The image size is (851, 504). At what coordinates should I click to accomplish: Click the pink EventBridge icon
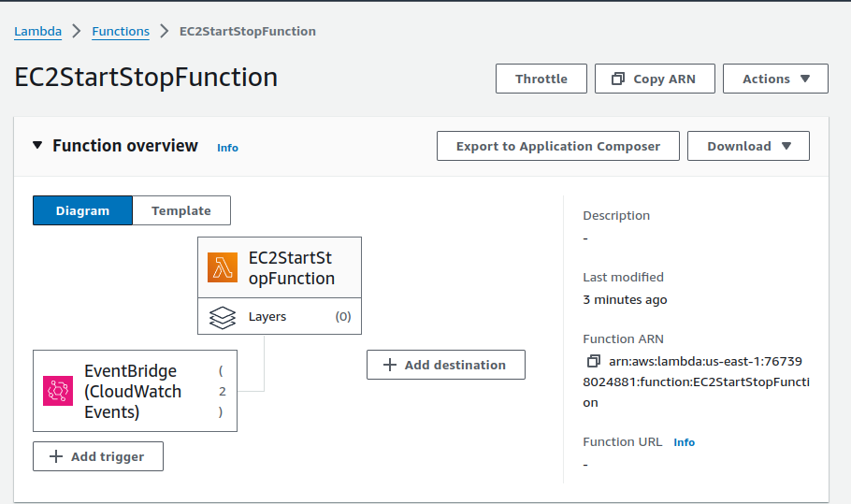click(58, 391)
